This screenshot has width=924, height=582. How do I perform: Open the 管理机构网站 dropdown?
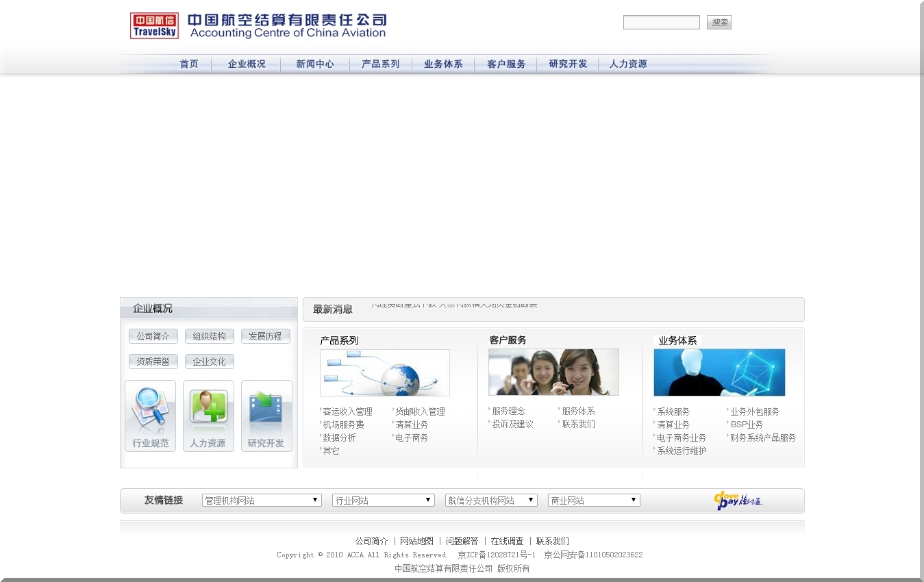click(x=260, y=500)
